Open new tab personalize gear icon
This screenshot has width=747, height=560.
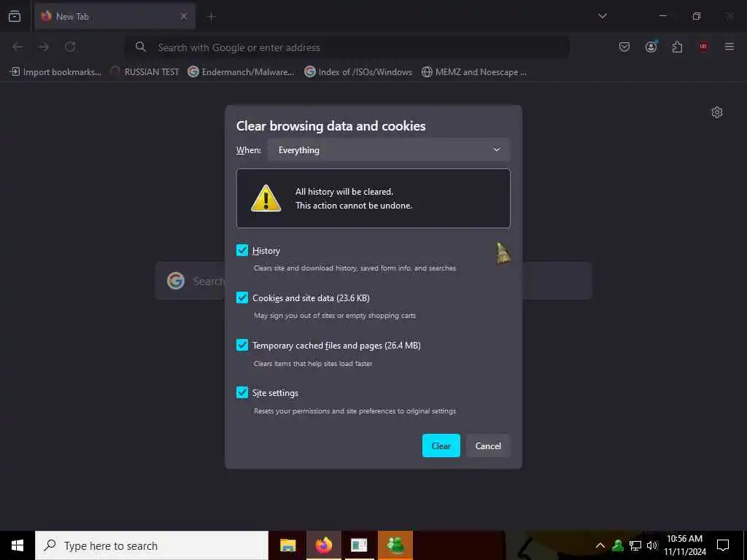(717, 112)
